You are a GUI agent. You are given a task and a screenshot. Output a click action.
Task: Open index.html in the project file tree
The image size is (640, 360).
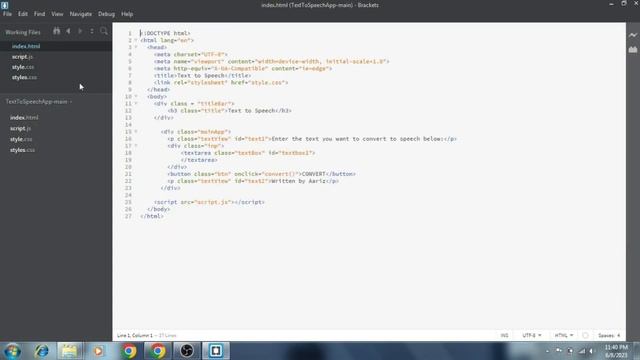[x=24, y=118]
